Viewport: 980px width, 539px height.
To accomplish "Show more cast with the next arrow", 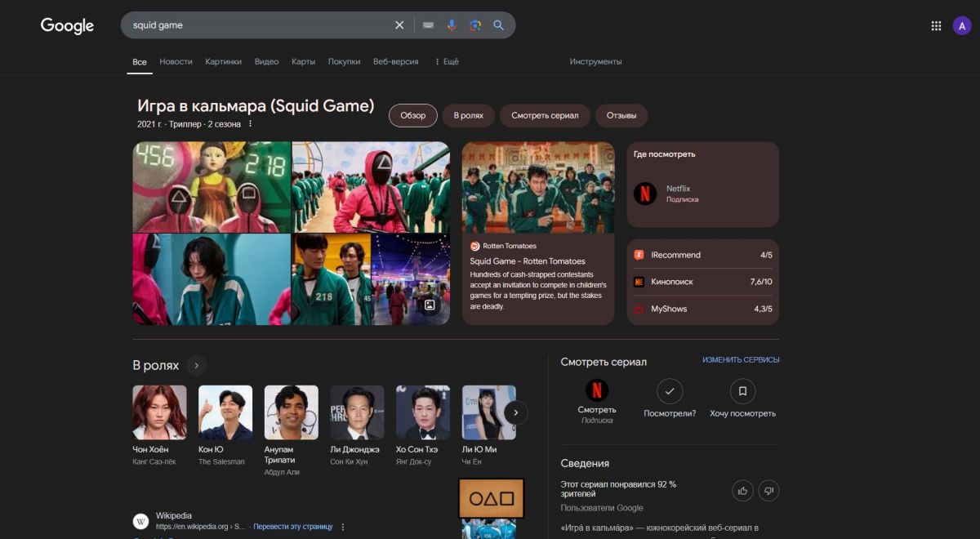I will point(516,412).
